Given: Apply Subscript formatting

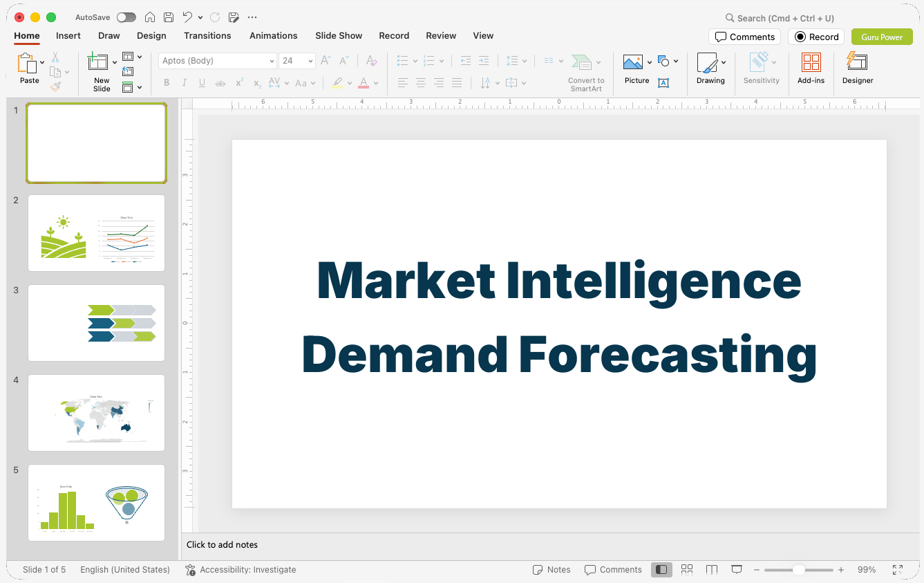Looking at the screenshot, I should [257, 83].
